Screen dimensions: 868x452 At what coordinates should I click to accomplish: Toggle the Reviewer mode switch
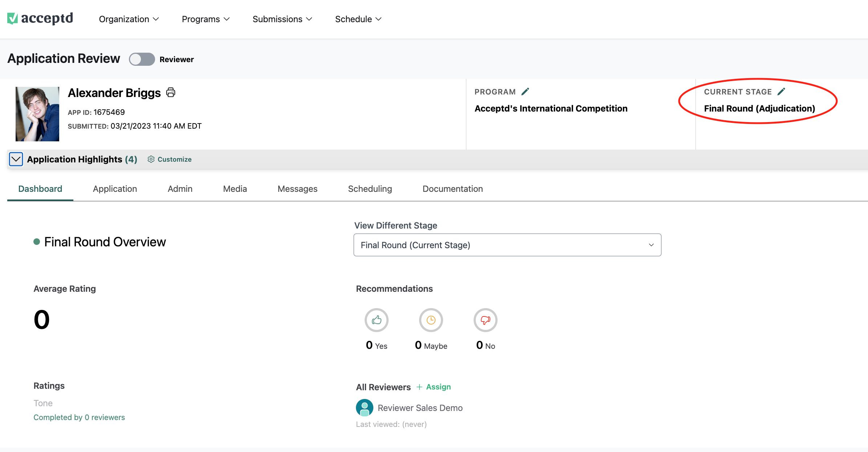click(142, 59)
